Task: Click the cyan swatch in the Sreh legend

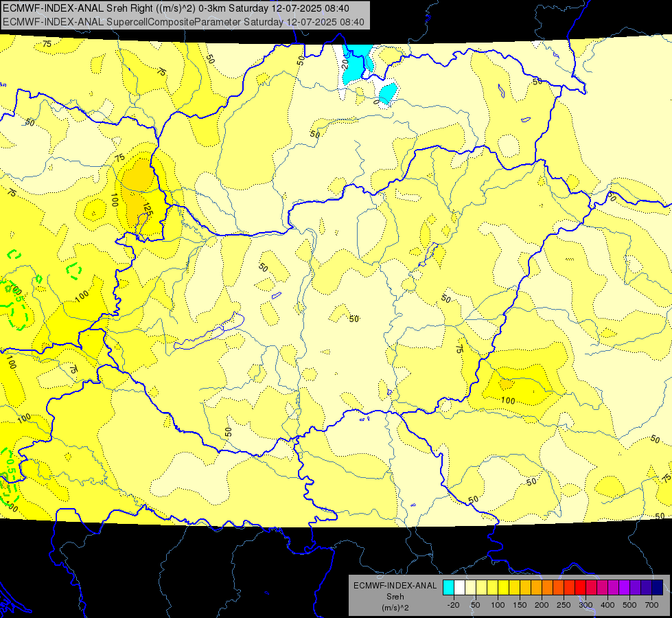Action: point(449,587)
